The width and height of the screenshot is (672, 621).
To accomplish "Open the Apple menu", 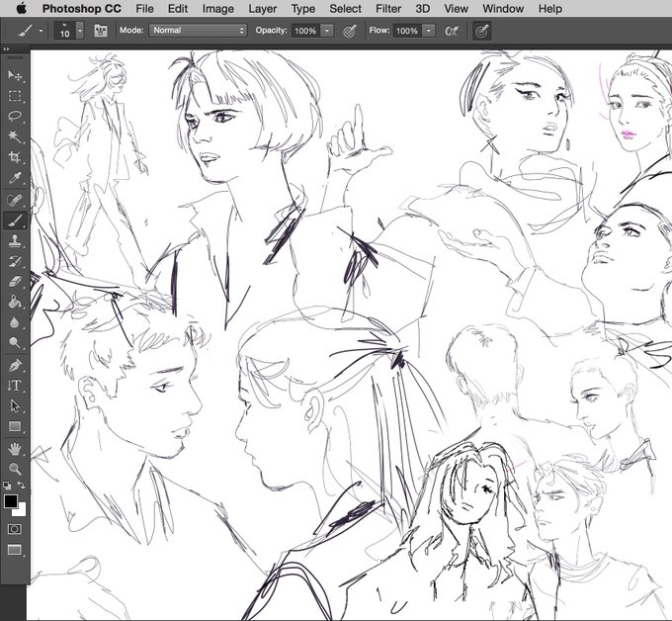I will [x=21, y=9].
